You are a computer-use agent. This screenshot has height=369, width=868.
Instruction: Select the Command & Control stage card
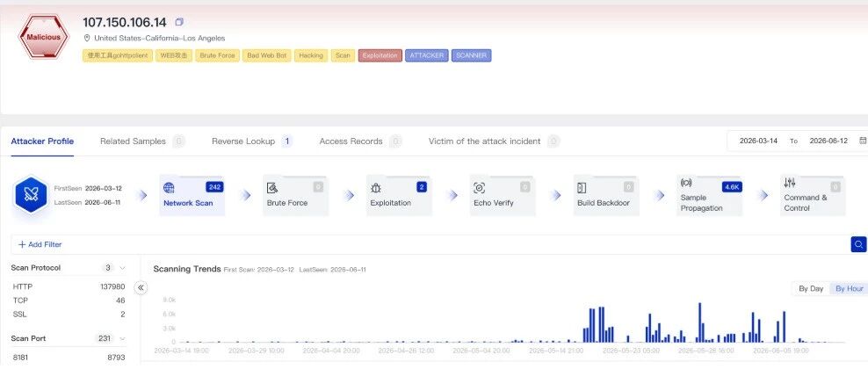coord(814,195)
